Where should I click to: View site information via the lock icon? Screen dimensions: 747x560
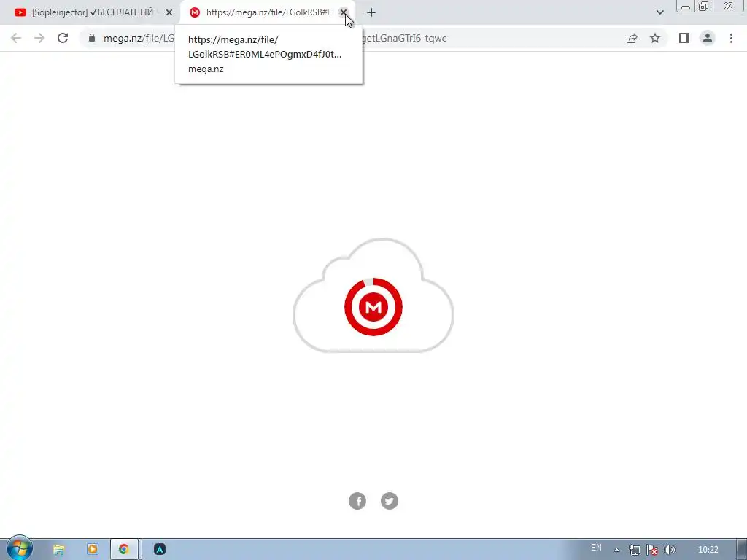pyautogui.click(x=92, y=38)
